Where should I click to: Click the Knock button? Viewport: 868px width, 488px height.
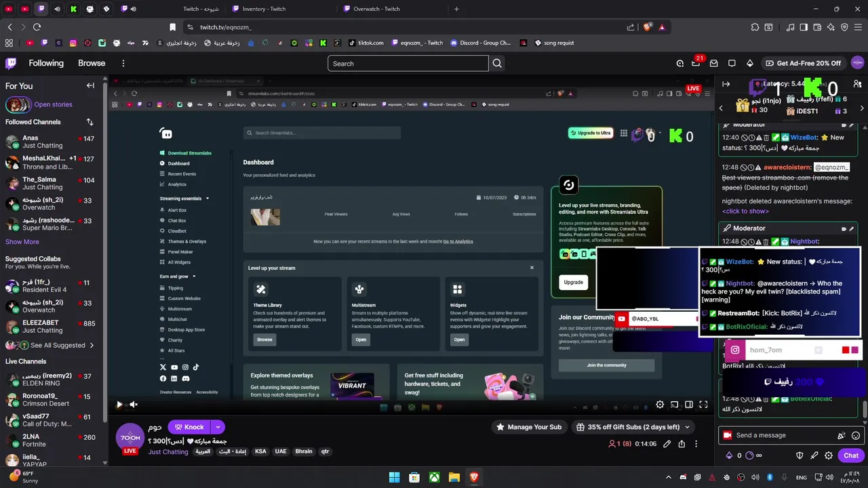189,427
